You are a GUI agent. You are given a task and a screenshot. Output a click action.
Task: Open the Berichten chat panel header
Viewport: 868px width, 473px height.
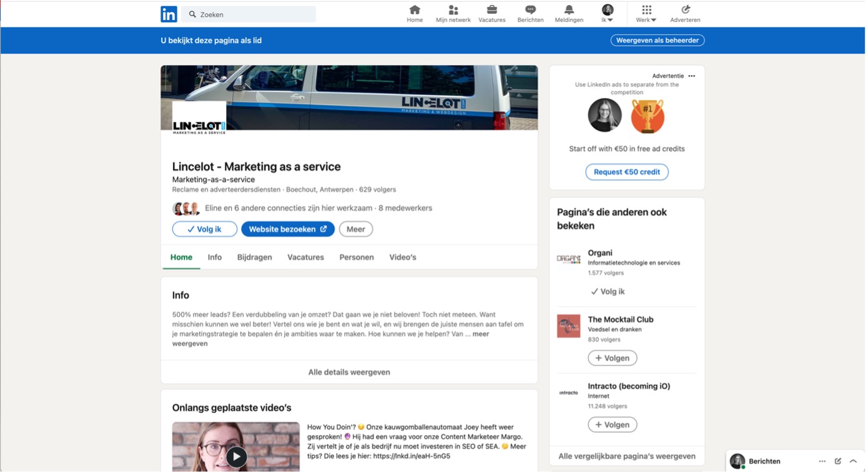point(764,461)
